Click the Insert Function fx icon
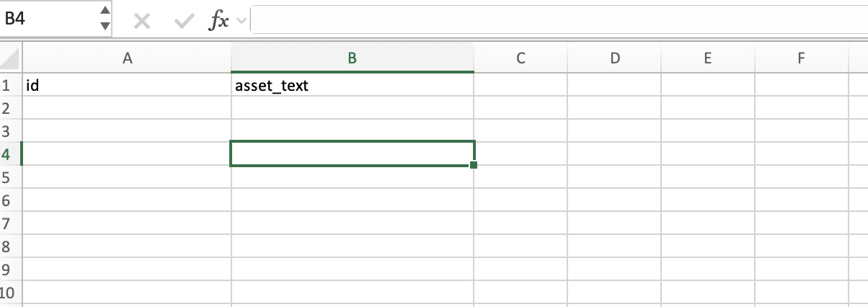This screenshot has width=868, height=307. click(x=218, y=22)
